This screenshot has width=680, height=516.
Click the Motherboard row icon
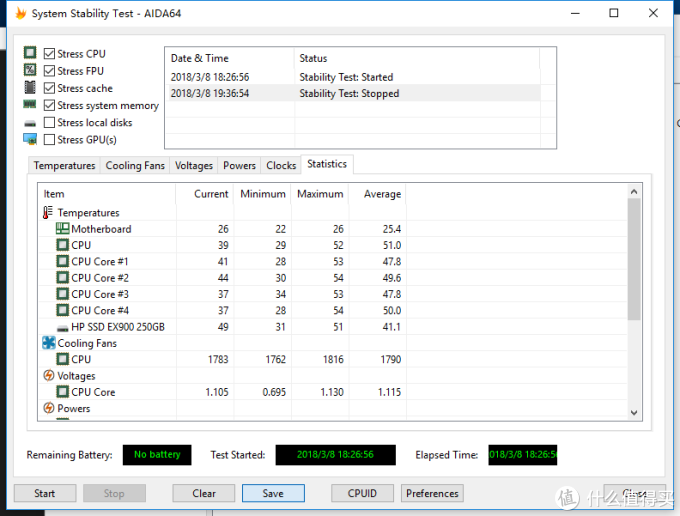point(62,229)
